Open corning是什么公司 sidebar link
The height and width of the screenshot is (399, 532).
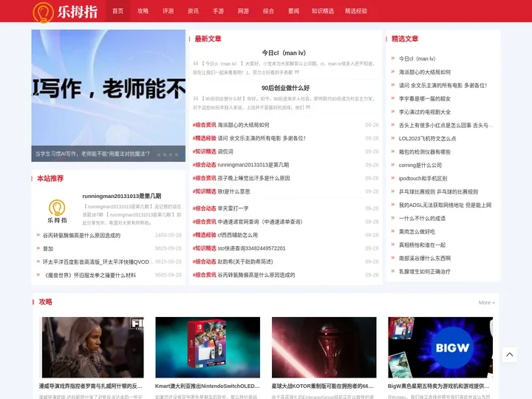pos(420,166)
